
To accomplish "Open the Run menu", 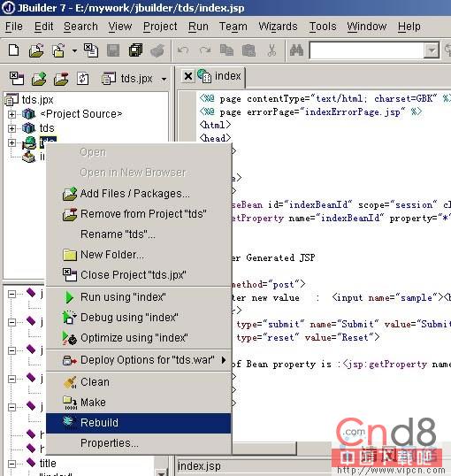I will [198, 27].
